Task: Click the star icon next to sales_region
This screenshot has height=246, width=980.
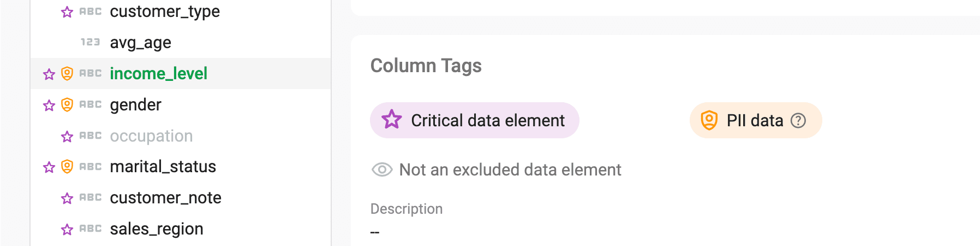Action: click(x=67, y=230)
